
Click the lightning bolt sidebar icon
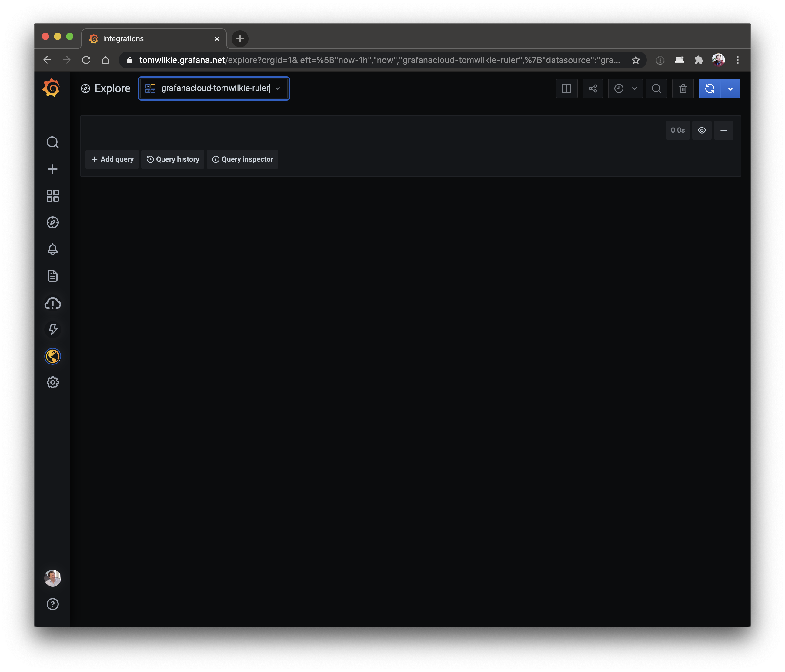tap(52, 329)
